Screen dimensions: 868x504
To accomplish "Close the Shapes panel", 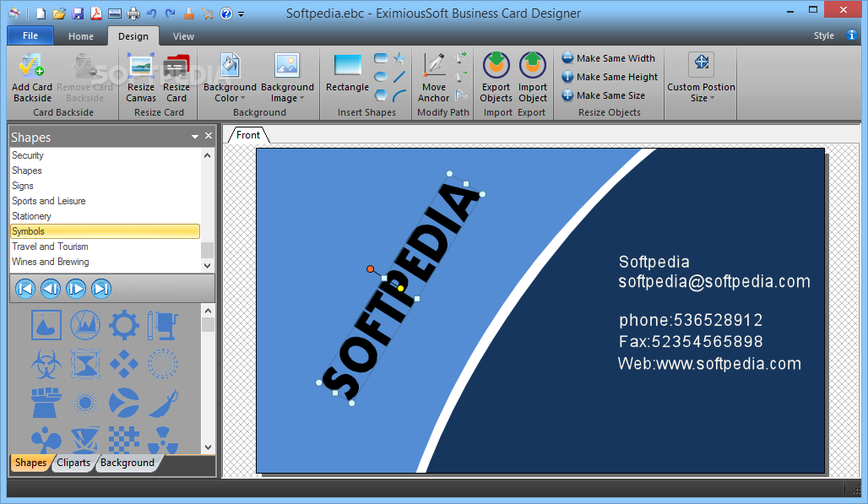I will [x=209, y=136].
